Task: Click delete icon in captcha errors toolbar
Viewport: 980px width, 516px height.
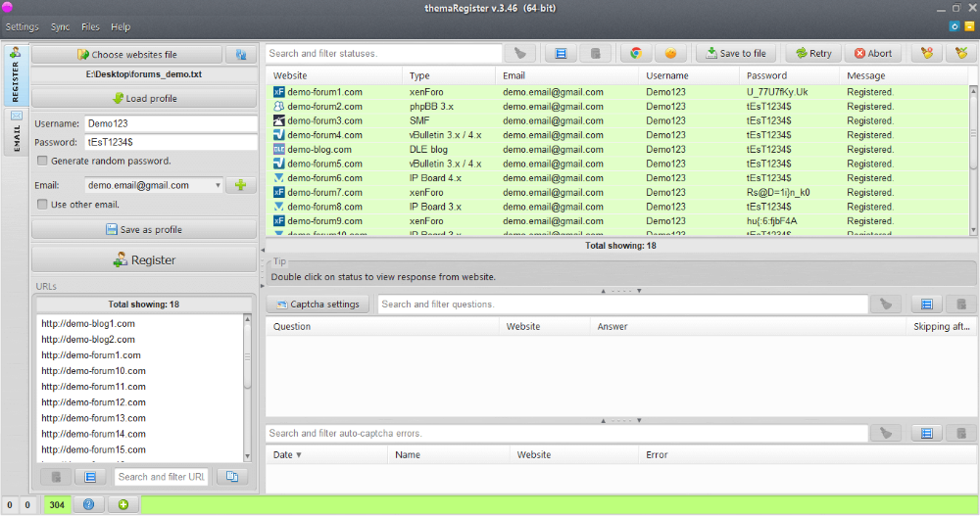Action: click(x=961, y=433)
